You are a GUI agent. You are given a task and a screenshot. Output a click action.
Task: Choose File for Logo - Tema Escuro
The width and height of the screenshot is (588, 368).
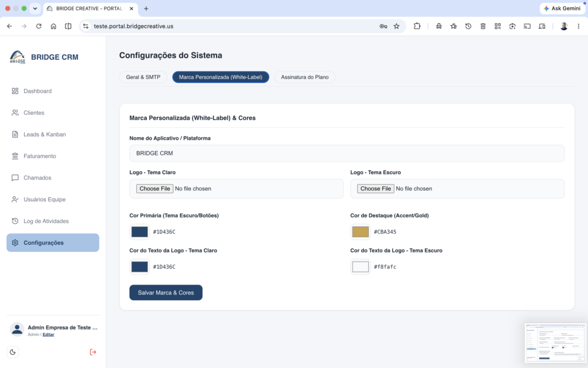tap(376, 189)
